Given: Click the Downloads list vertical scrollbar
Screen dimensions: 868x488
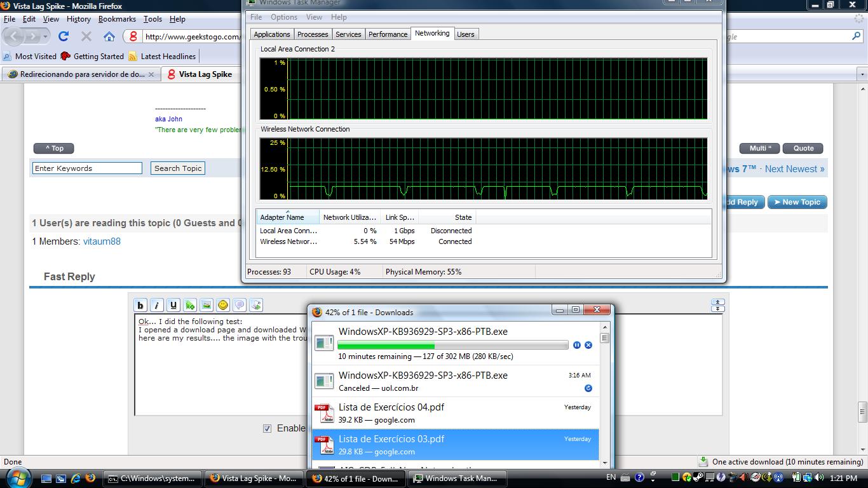Looking at the screenshot, I should click(x=605, y=394).
